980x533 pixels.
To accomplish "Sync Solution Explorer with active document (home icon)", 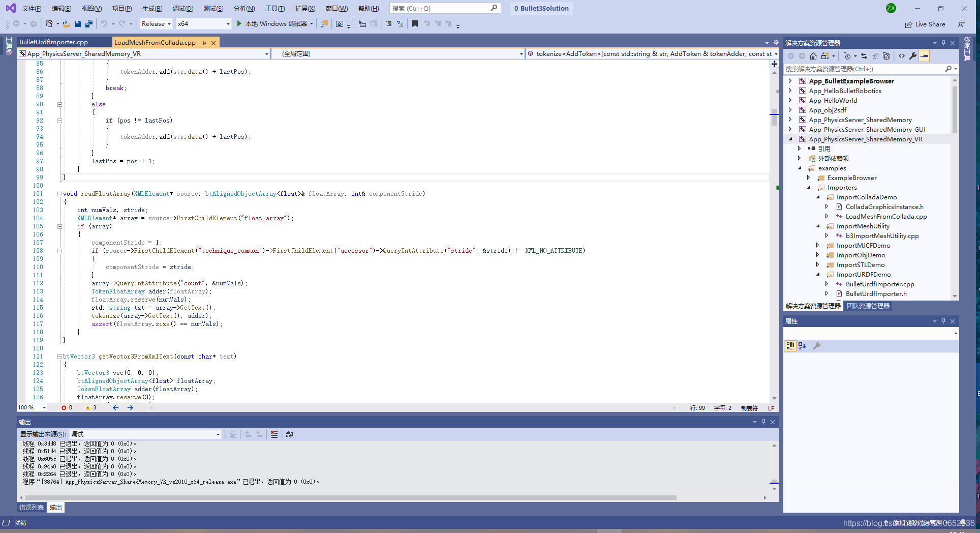I will pos(813,56).
